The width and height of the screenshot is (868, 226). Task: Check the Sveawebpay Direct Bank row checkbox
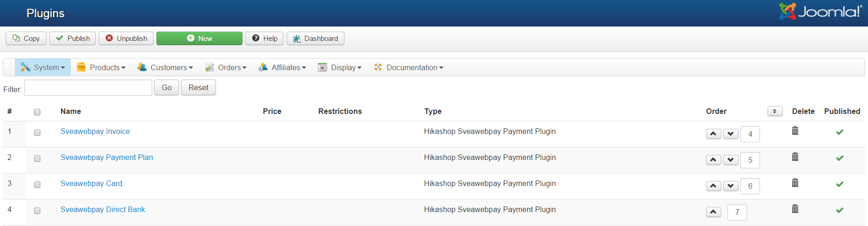(x=37, y=211)
